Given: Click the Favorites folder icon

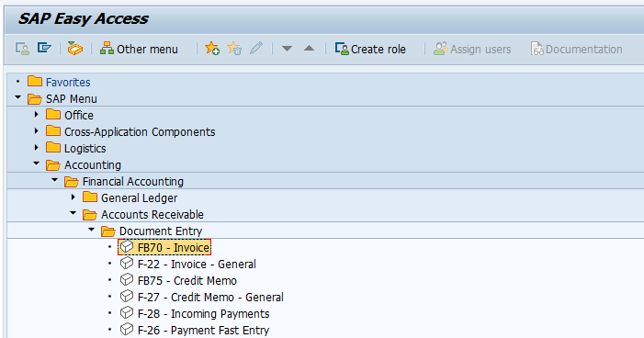Looking at the screenshot, I should [35, 81].
